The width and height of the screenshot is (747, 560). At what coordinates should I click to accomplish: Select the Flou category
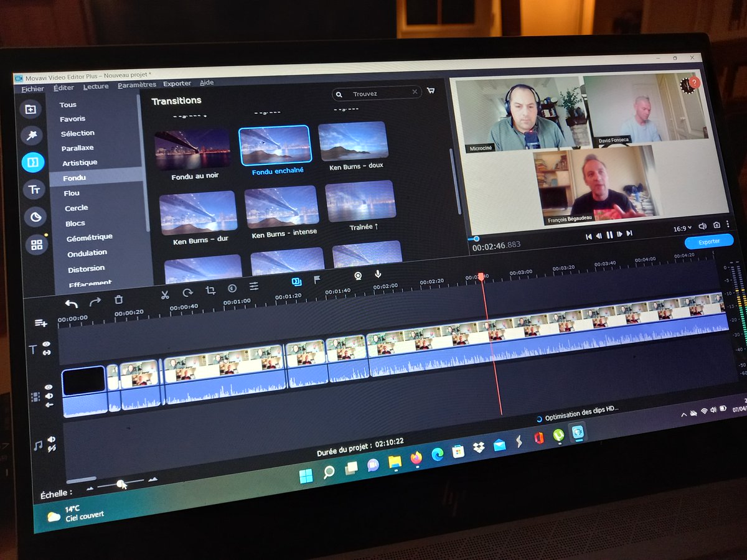(x=72, y=194)
